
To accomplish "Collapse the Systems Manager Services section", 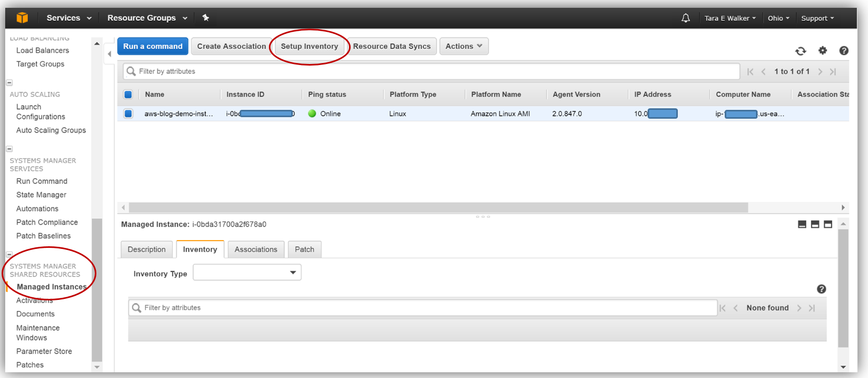I will pos(9,149).
